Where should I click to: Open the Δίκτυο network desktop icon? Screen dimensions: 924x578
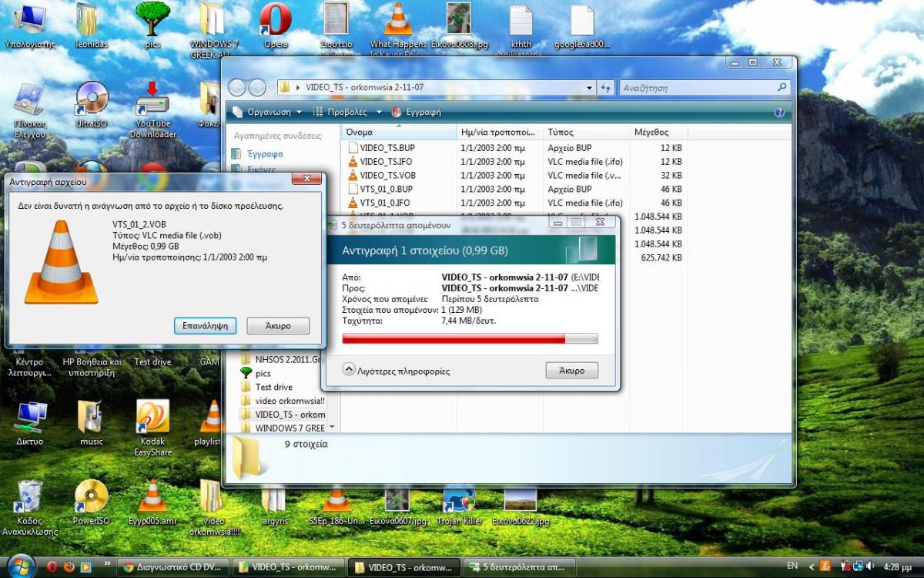tap(29, 422)
